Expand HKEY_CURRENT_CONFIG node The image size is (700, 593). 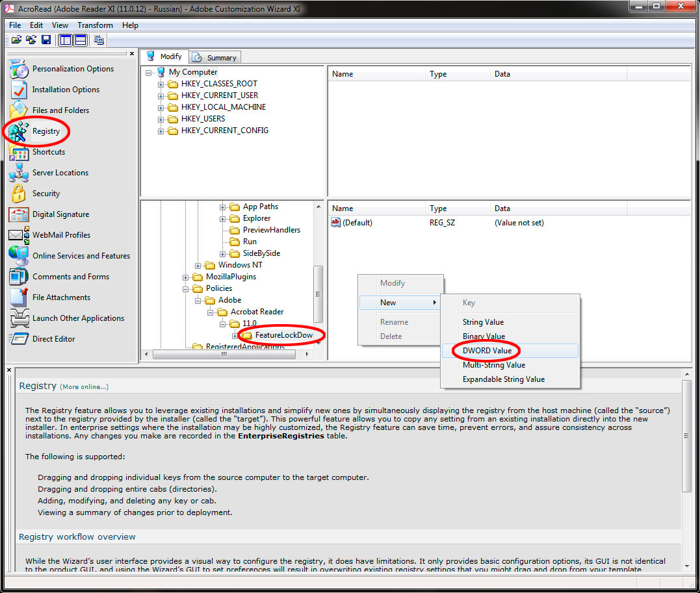pos(161,131)
